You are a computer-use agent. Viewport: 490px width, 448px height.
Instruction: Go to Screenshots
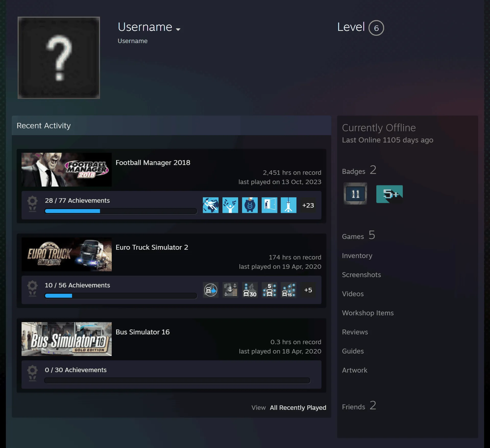(x=361, y=275)
